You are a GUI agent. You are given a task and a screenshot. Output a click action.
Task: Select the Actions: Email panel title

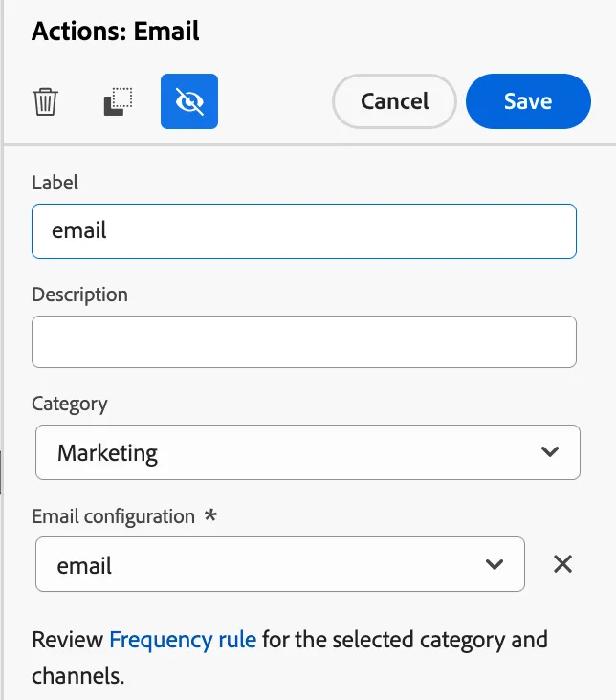coord(116,32)
